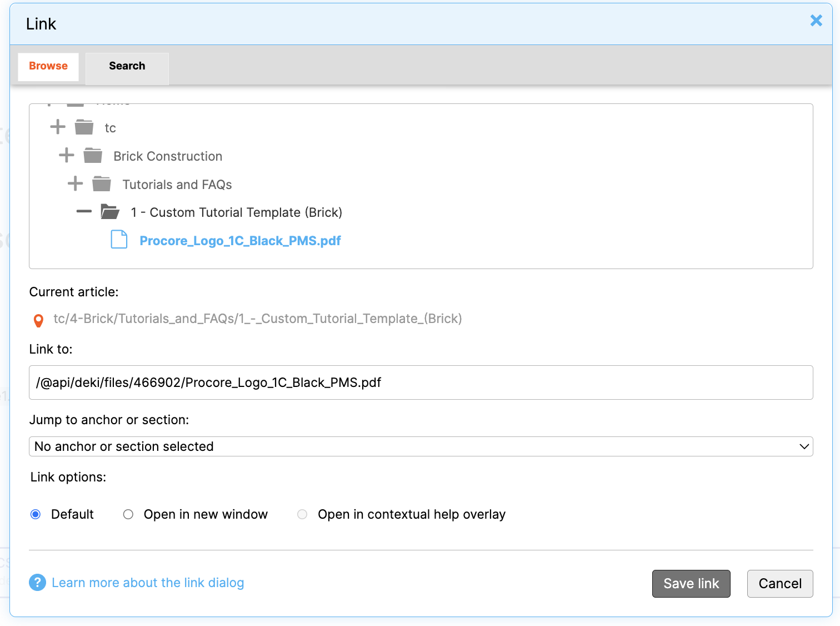Click the Link to input field
Image resolution: width=840 pixels, height=626 pixels.
coord(421,382)
